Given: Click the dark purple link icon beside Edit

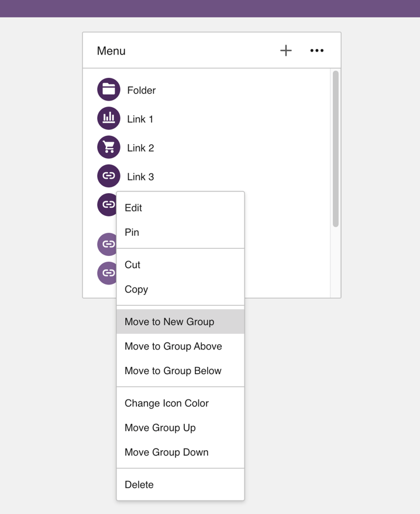Looking at the screenshot, I should 107,204.
